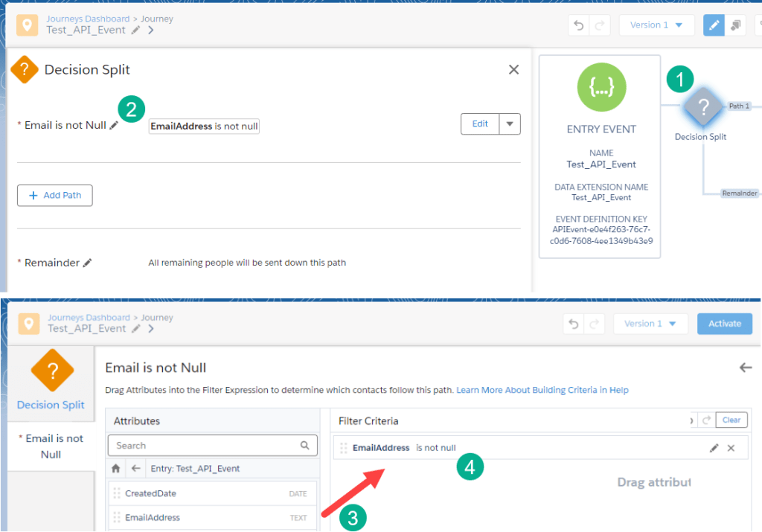Click home icon in Attributes panel
Viewport: 762px width, 532px height.
coord(116,469)
